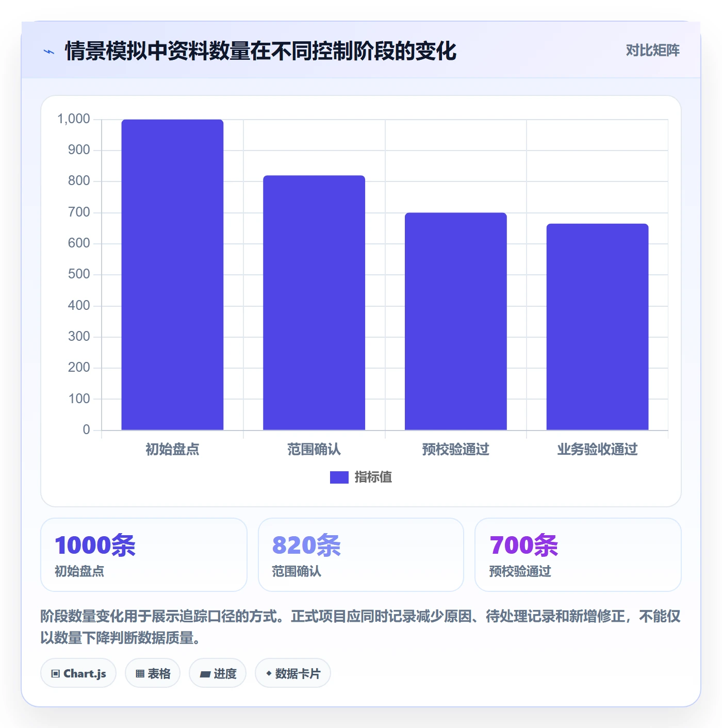The image size is (722, 728).
Task: Click the 范围确认 card caption
Action: pos(297,571)
